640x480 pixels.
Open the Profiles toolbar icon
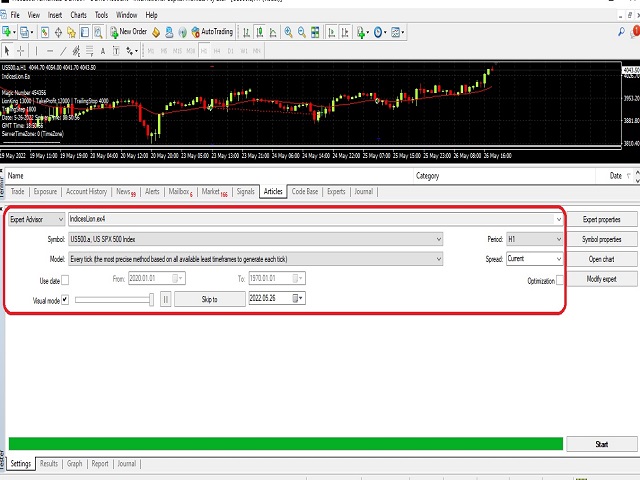[x=24, y=32]
